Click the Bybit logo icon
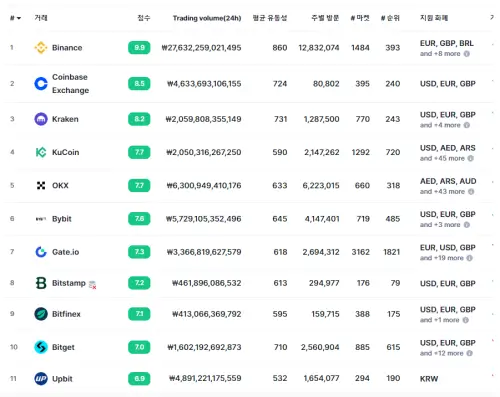Viewport: 500px width, 397px height. 41,219
